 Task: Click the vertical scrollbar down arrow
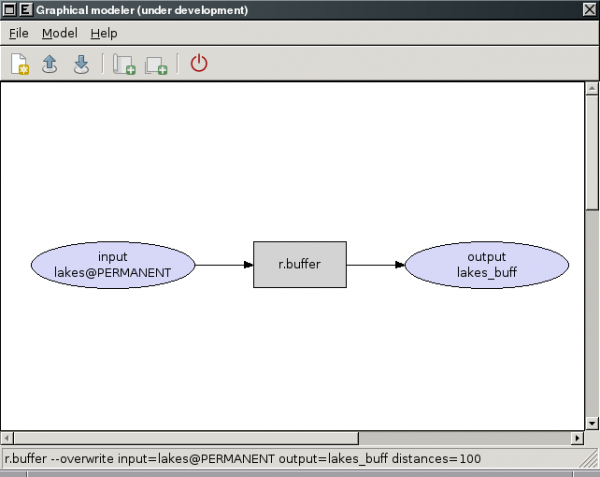(591, 424)
